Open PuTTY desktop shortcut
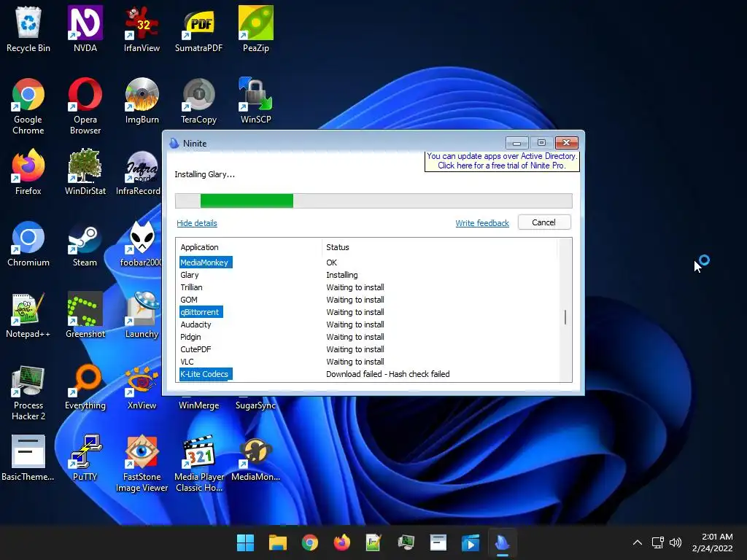The image size is (747, 560). [85, 458]
